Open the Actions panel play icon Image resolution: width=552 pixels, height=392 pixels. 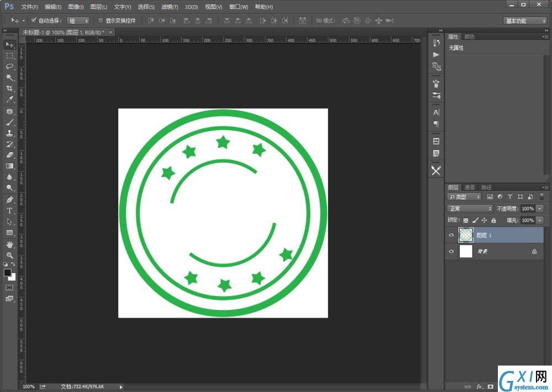click(x=436, y=55)
